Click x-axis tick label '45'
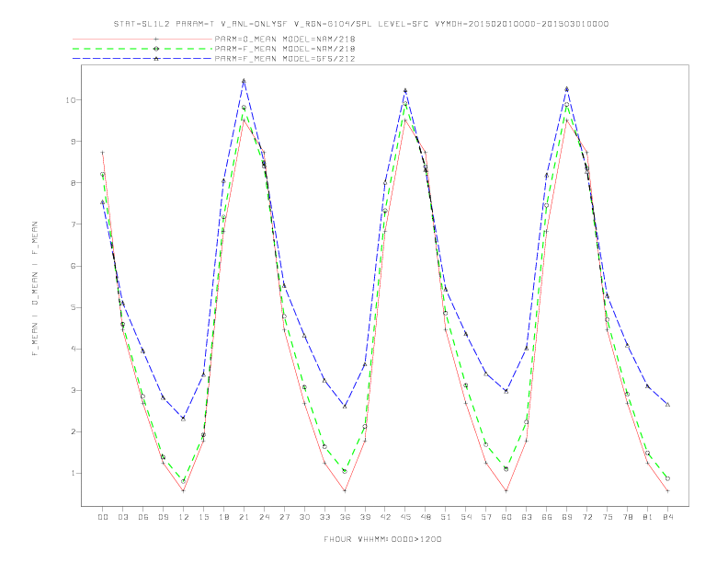The width and height of the screenshot is (728, 563). tap(405, 517)
